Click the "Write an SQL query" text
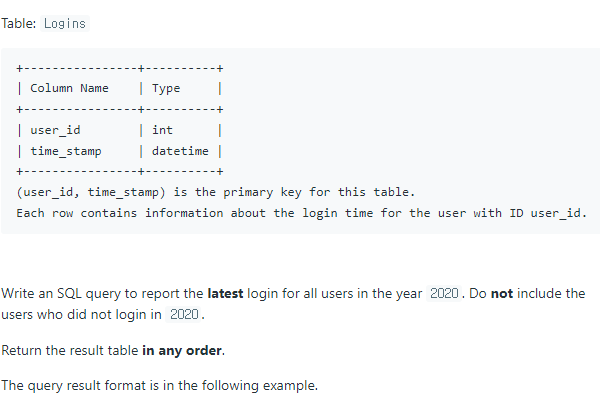Screen dimensions: 600x400 [60, 294]
